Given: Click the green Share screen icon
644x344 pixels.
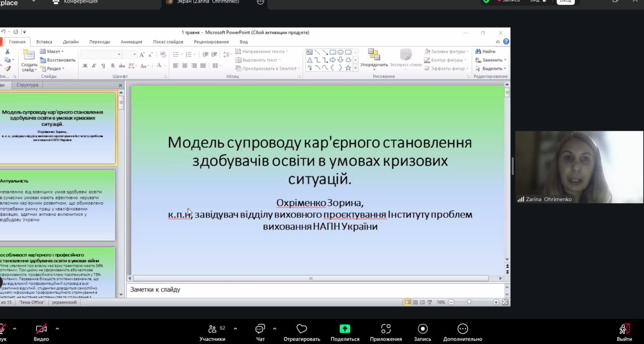Looking at the screenshot, I should tap(345, 329).
